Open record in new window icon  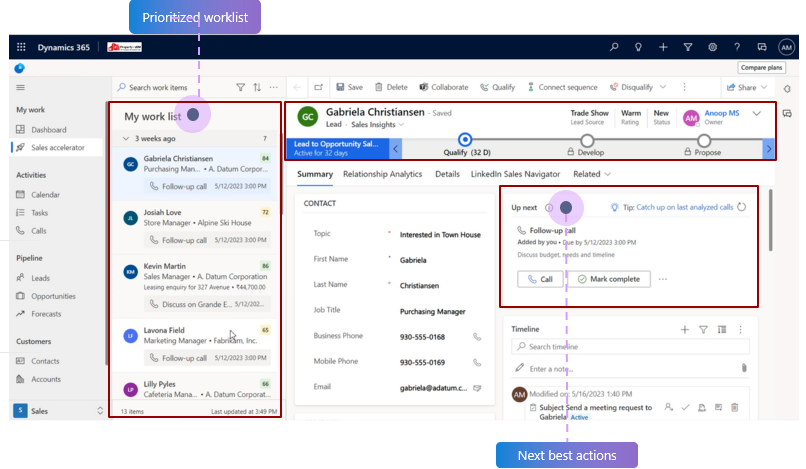pyautogui.click(x=319, y=87)
